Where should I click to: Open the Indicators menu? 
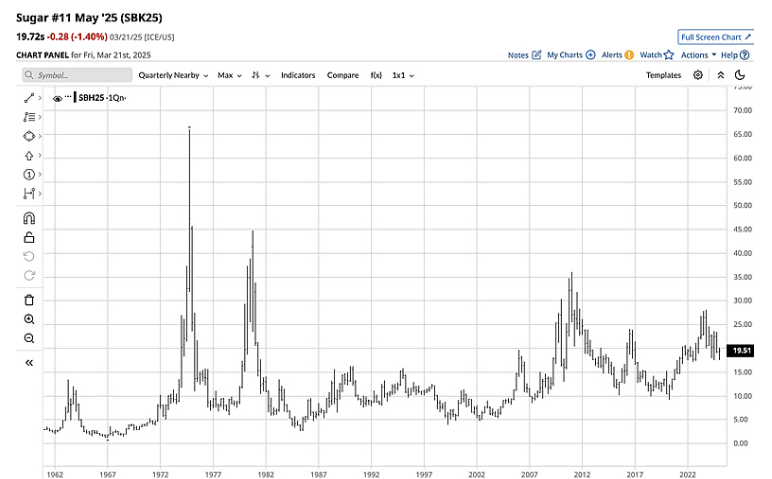298,75
